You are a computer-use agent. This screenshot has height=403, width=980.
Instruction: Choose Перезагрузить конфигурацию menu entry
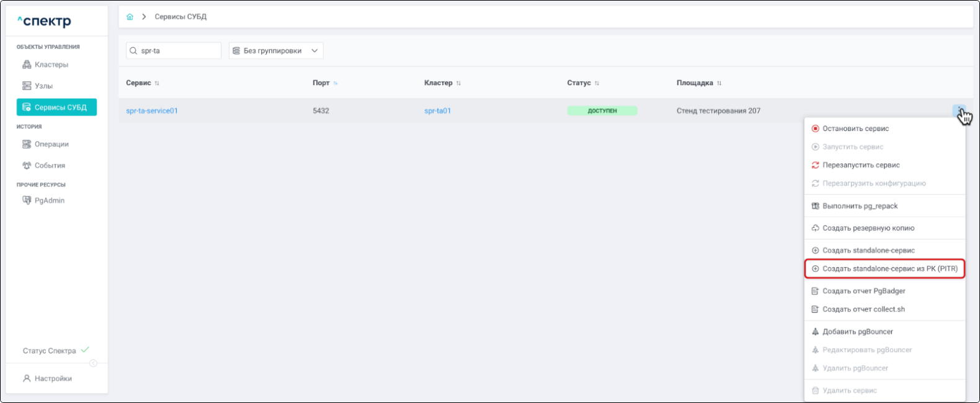click(x=884, y=183)
